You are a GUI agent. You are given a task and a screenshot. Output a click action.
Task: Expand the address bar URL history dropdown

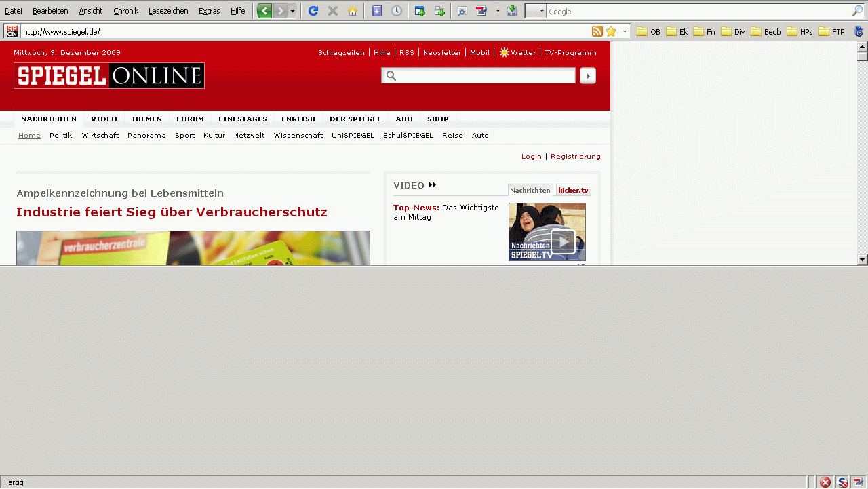point(625,31)
